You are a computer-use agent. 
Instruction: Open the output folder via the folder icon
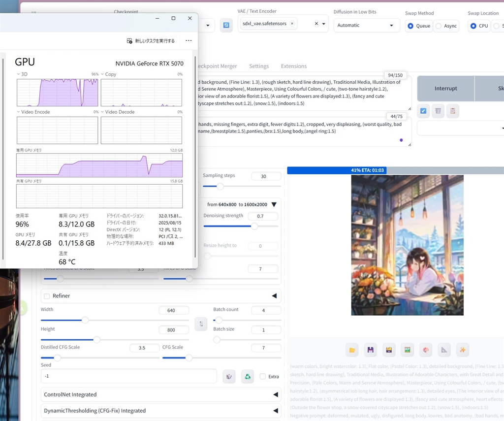click(x=352, y=350)
